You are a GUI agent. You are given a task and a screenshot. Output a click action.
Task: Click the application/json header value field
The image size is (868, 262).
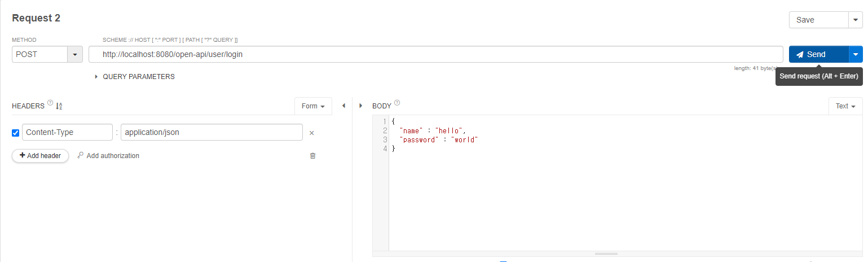pyautogui.click(x=212, y=132)
